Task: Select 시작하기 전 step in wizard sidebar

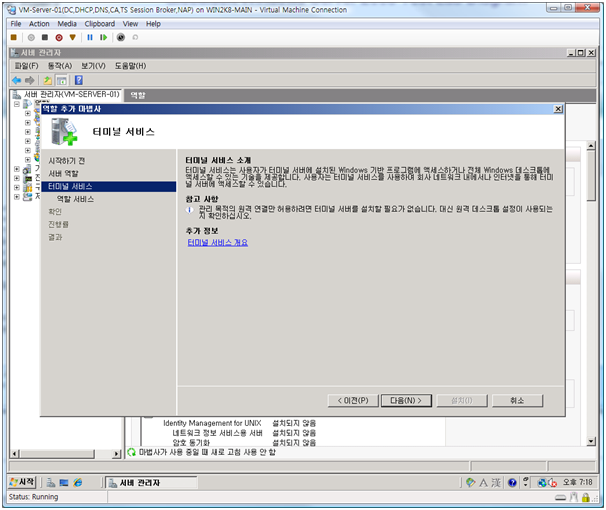Action: pyautogui.click(x=66, y=161)
